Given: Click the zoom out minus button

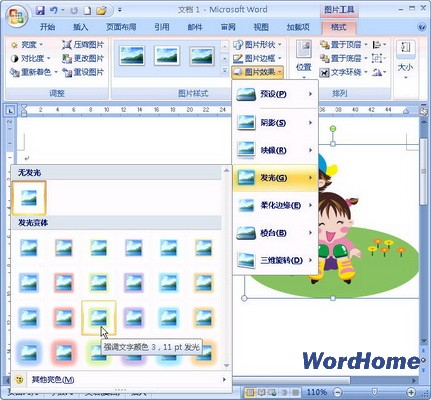Looking at the screenshot, I should coord(338,392).
